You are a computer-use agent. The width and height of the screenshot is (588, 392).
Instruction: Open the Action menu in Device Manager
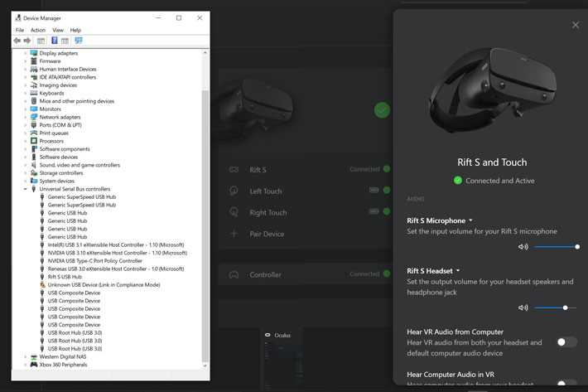click(x=38, y=30)
